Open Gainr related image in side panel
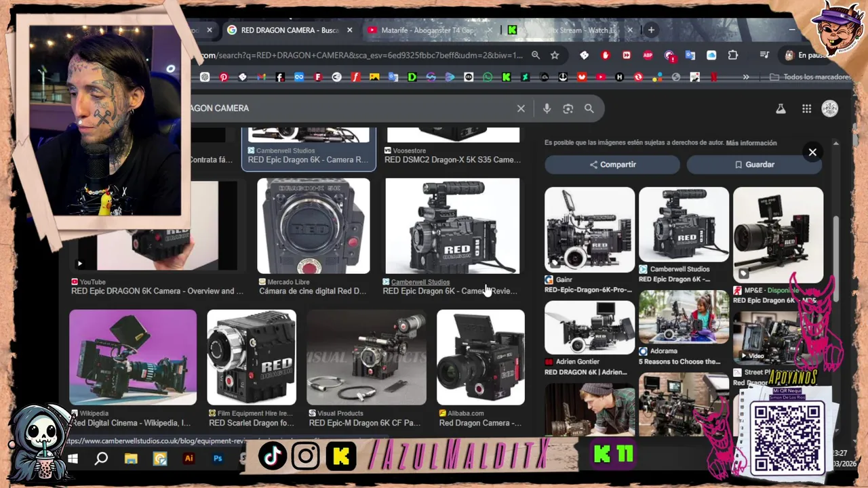 click(589, 230)
